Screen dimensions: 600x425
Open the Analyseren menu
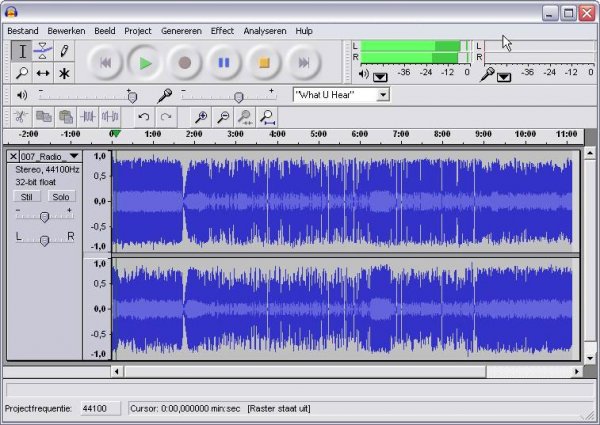tap(265, 31)
